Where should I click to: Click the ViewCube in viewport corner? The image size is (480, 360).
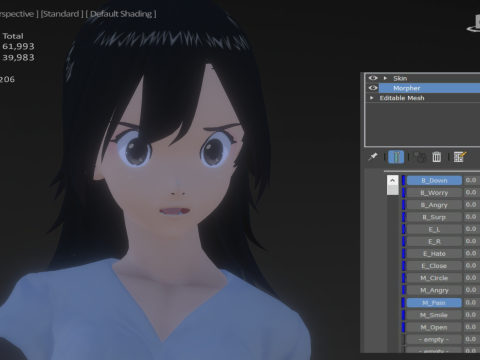coord(474,23)
